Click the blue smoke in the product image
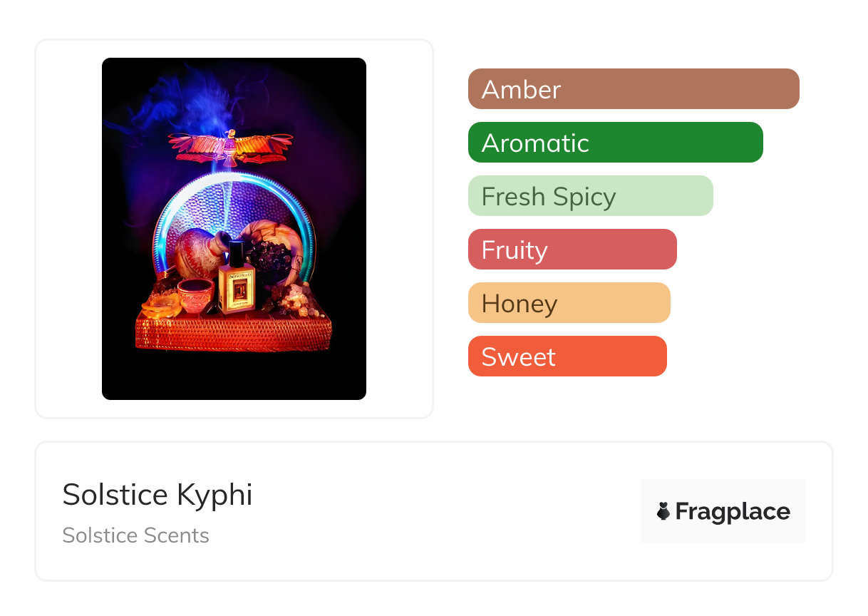This screenshot has height=616, width=868. (x=171, y=100)
